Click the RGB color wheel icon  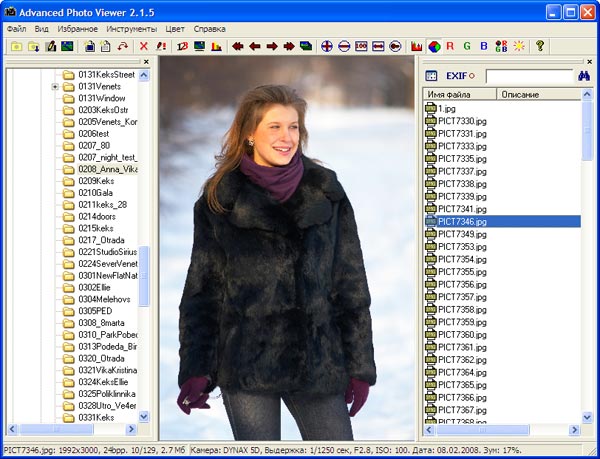[x=433, y=46]
